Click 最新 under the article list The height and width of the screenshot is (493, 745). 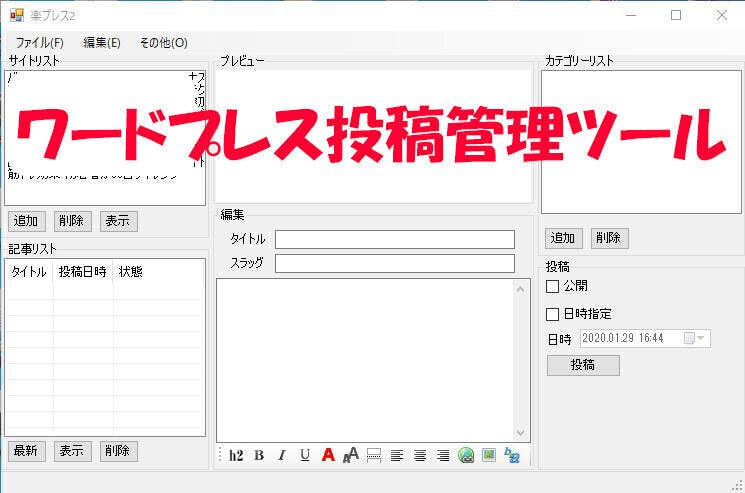27,451
